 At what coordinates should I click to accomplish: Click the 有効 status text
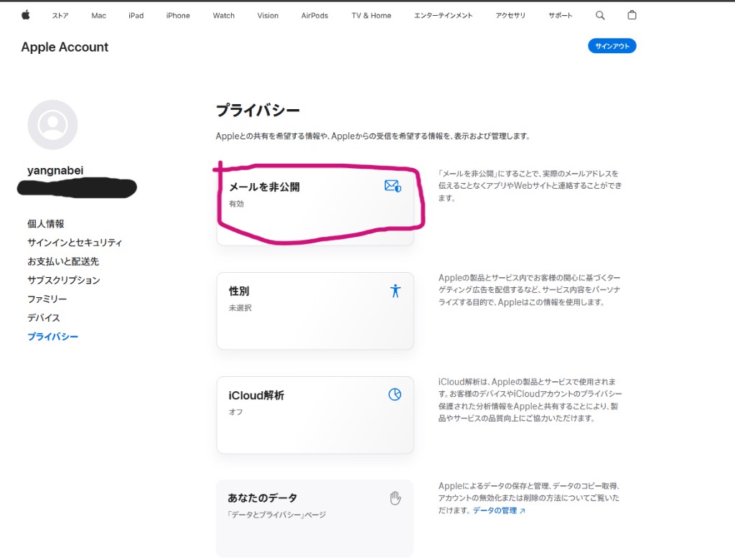coord(236,204)
